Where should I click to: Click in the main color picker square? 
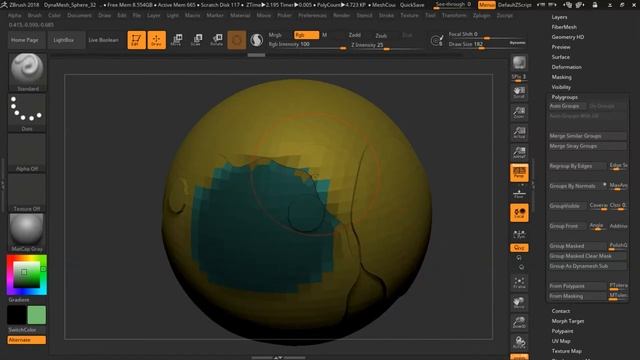[27, 274]
